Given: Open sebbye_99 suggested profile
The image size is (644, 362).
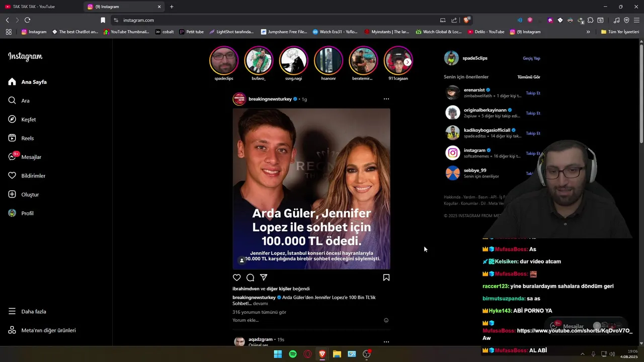Looking at the screenshot, I should click(x=474, y=170).
